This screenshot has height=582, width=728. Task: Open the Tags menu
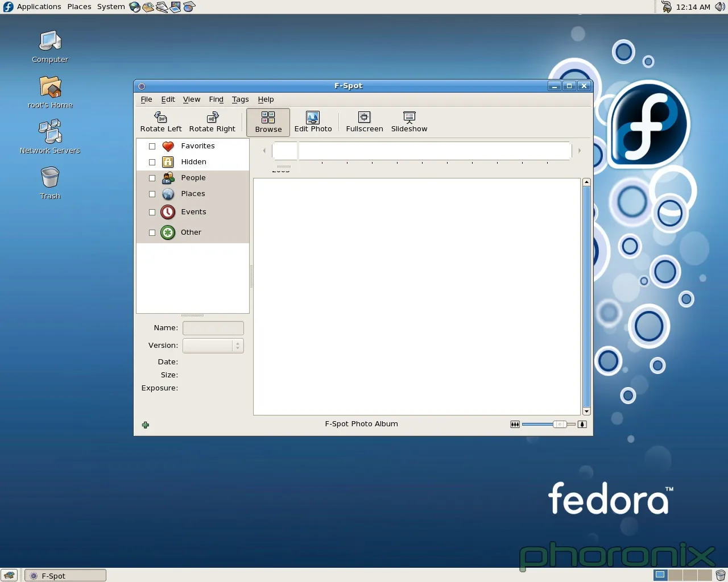pos(240,99)
